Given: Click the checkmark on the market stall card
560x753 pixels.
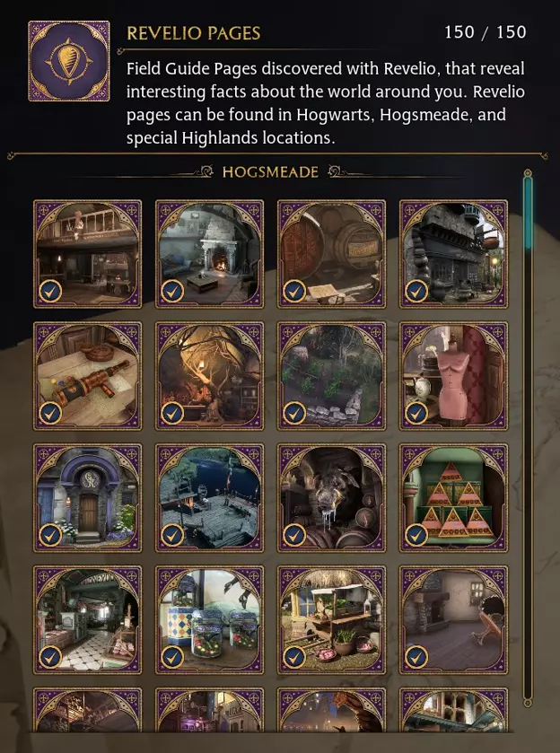Looking at the screenshot, I should 294,658.
